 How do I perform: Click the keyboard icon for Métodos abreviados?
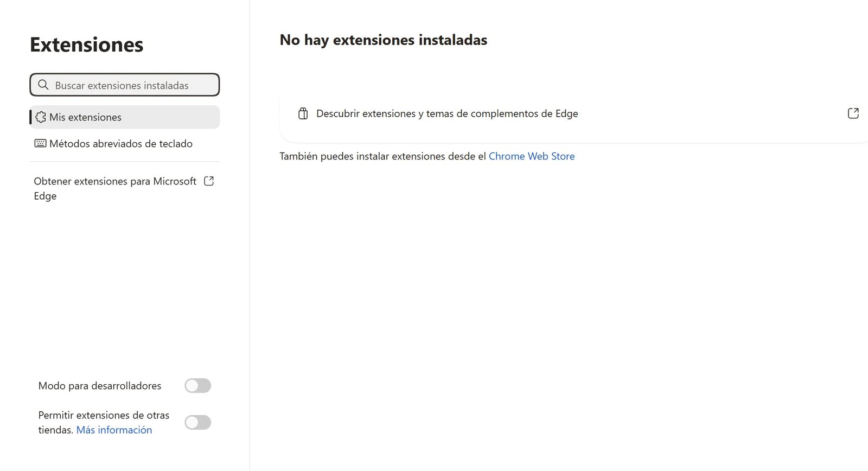click(x=40, y=144)
